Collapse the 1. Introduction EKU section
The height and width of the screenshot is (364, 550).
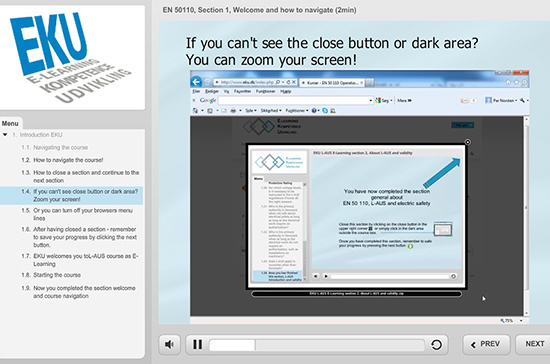(x=5, y=135)
